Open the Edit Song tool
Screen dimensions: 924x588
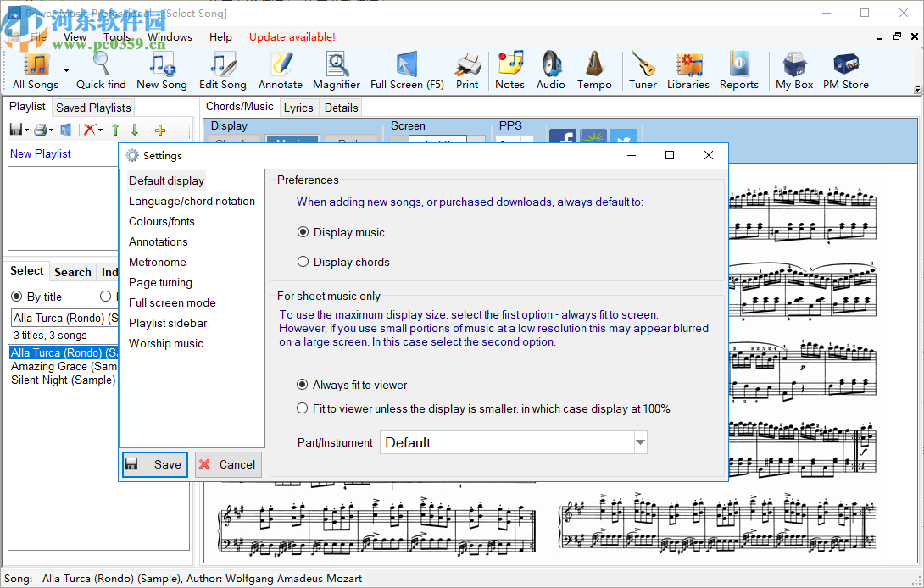click(223, 71)
